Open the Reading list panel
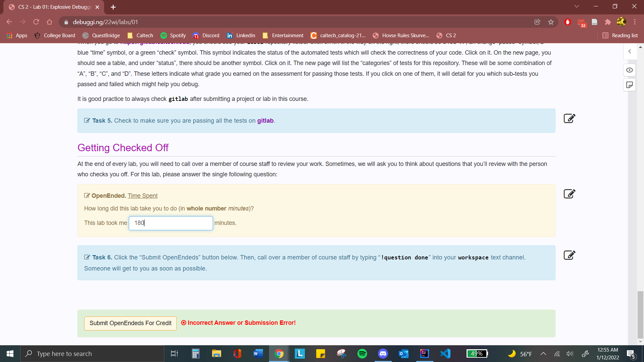The height and width of the screenshot is (362, 644). click(620, 36)
